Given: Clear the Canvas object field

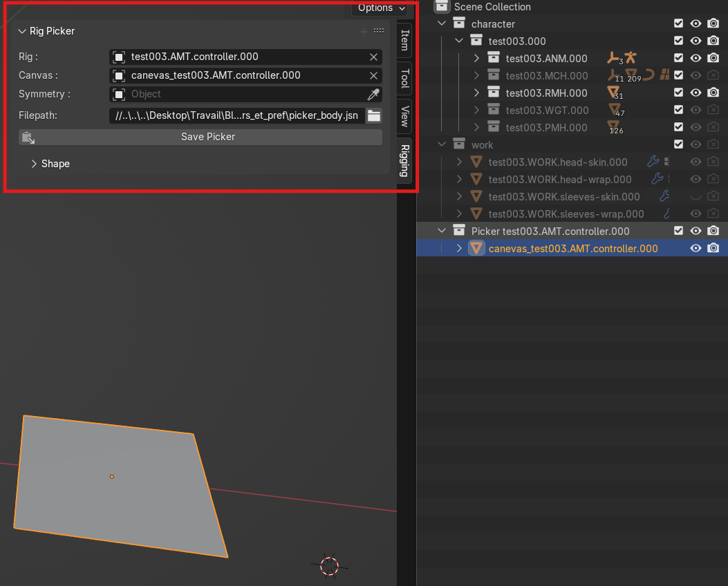Looking at the screenshot, I should click(x=373, y=75).
